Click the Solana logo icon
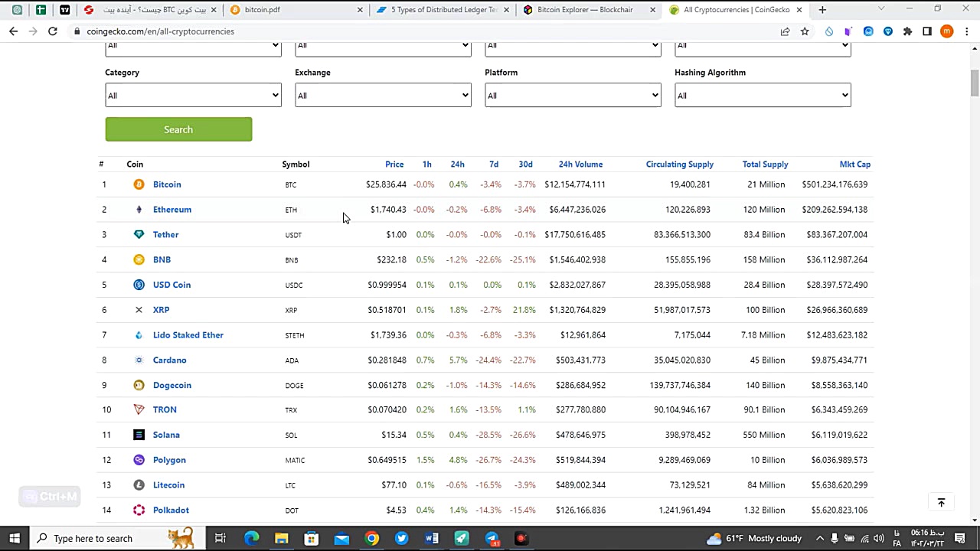The image size is (980, 551). [139, 435]
